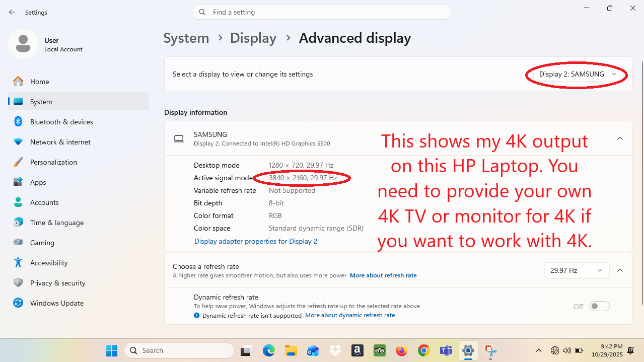Open Bluetooth & devices settings
This screenshot has width=644, height=362.
[61, 122]
